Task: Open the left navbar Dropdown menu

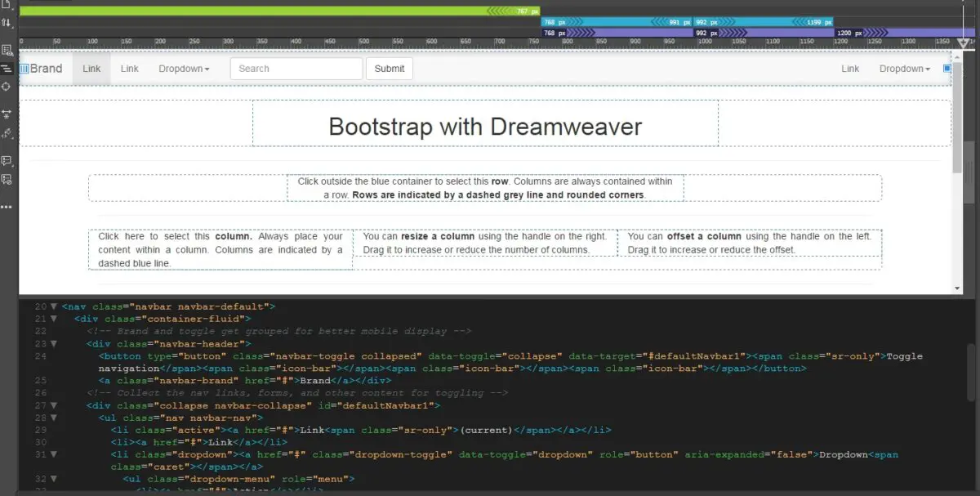Action: click(x=184, y=69)
